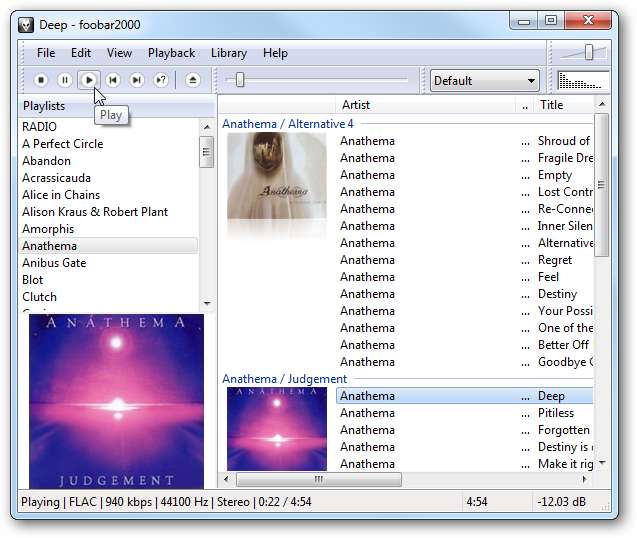This screenshot has width=637, height=538.
Task: Select the Alice in Chains playlist
Action: (61, 195)
